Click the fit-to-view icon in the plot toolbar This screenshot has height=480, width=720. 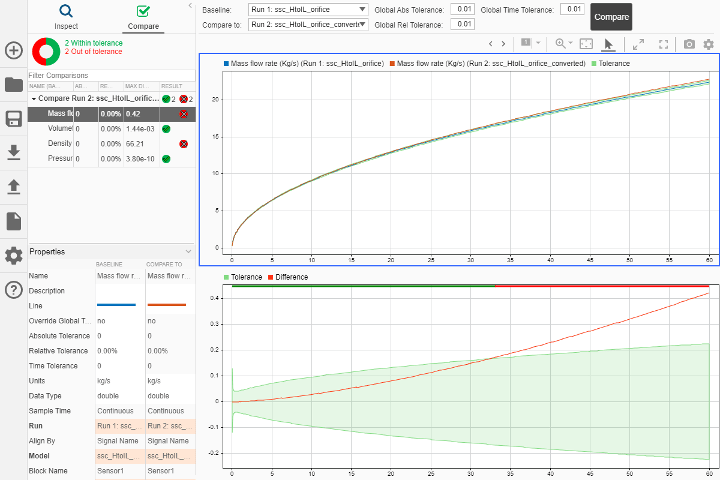586,44
